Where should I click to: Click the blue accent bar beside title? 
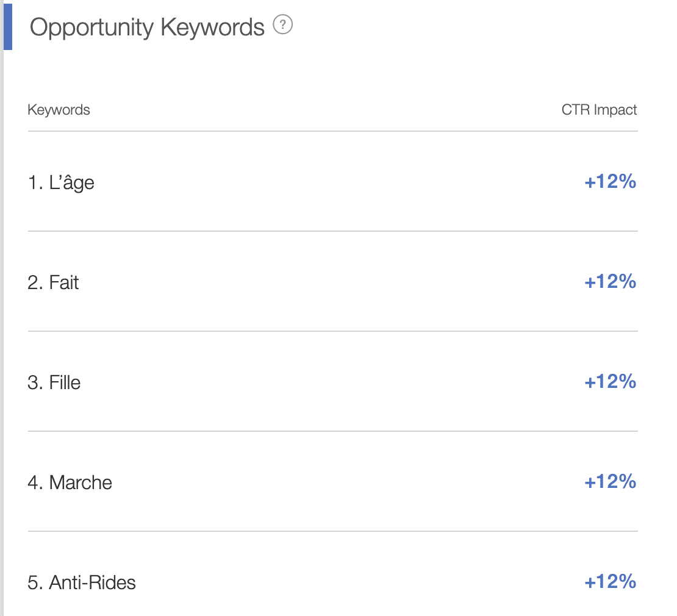(x=8, y=27)
